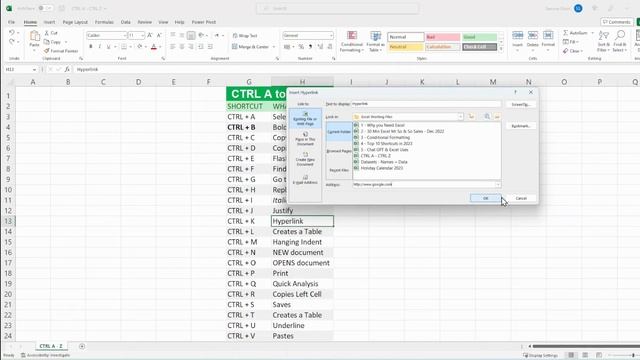Image resolution: width=640 pixels, height=360 pixels.
Task: Expand the Merge & Center dropdown arrow
Action: [274, 47]
